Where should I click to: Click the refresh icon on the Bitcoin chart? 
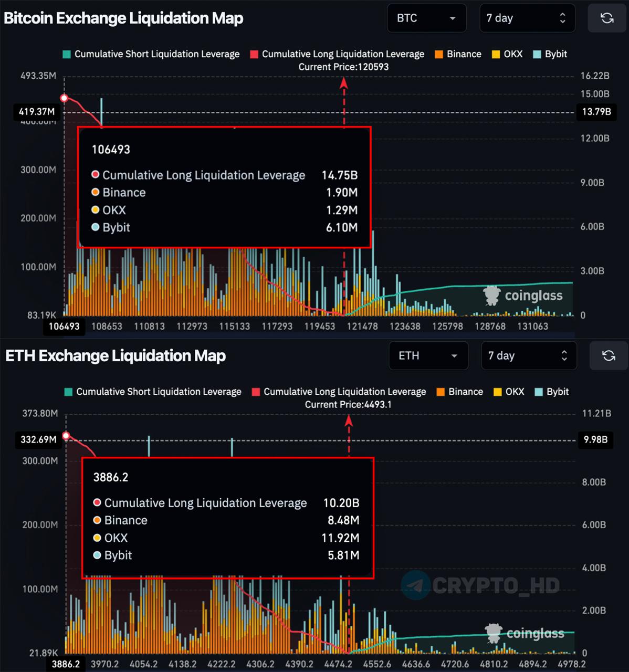tap(607, 18)
